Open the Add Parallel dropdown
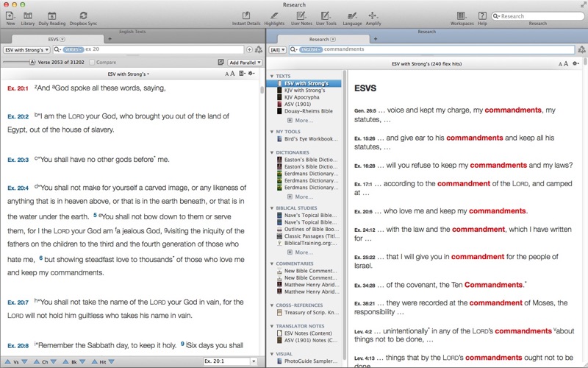Image resolution: width=588 pixels, height=368 pixels. [244, 63]
